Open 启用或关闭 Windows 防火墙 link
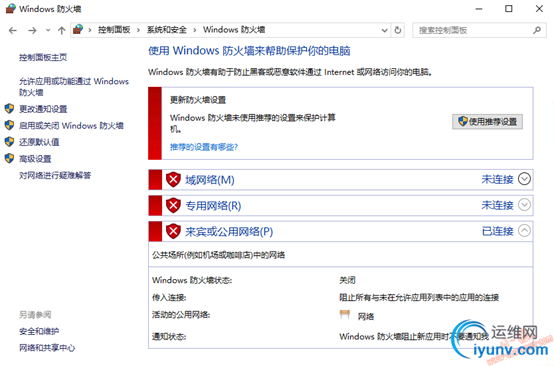The image size is (554, 366). click(x=71, y=125)
